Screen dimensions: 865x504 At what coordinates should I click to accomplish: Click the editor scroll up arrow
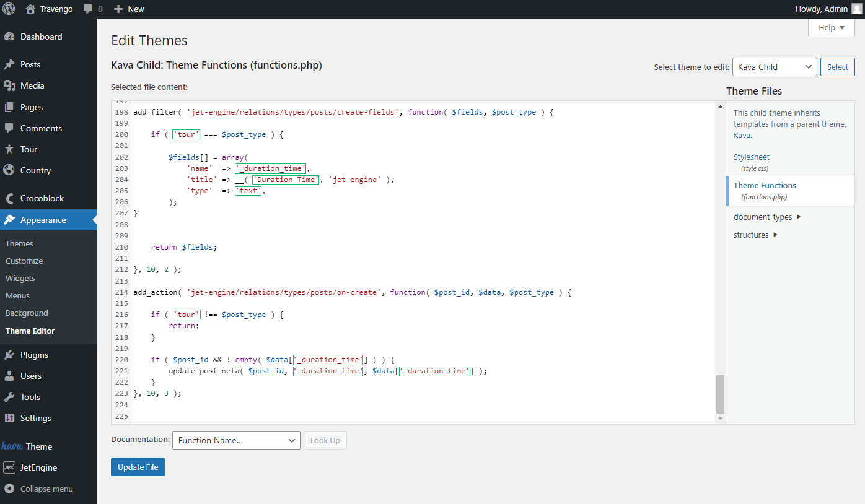coord(720,106)
